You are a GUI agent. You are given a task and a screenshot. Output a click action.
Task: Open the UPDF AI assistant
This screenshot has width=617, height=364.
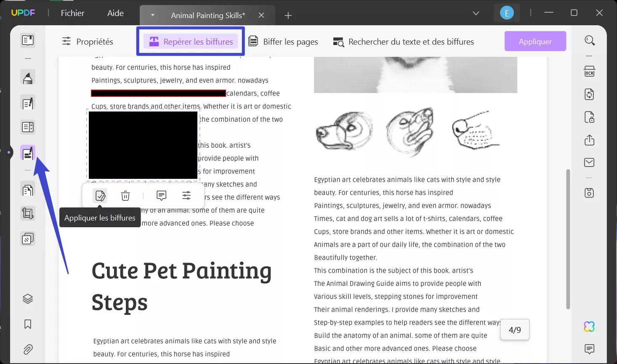pyautogui.click(x=590, y=327)
